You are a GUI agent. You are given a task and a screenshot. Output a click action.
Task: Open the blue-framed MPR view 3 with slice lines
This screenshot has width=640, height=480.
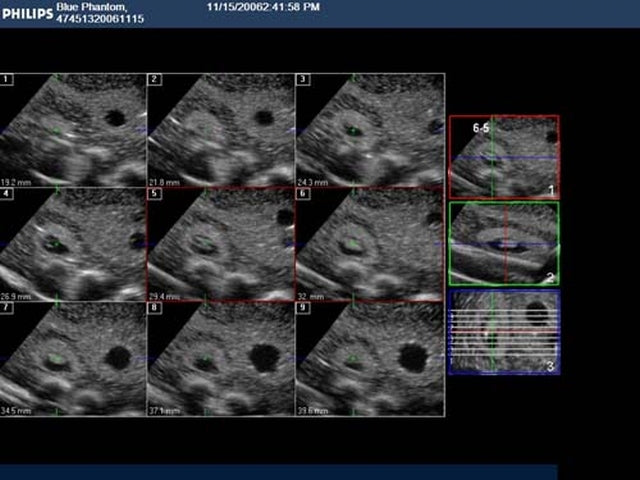[x=504, y=332]
